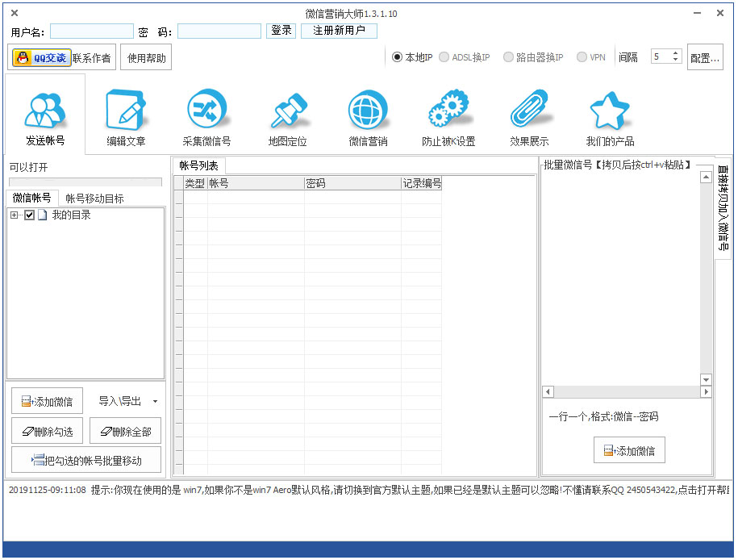This screenshot has height=560, width=738.
Task: Increase the 间隔 spinner value
Action: coord(675,53)
